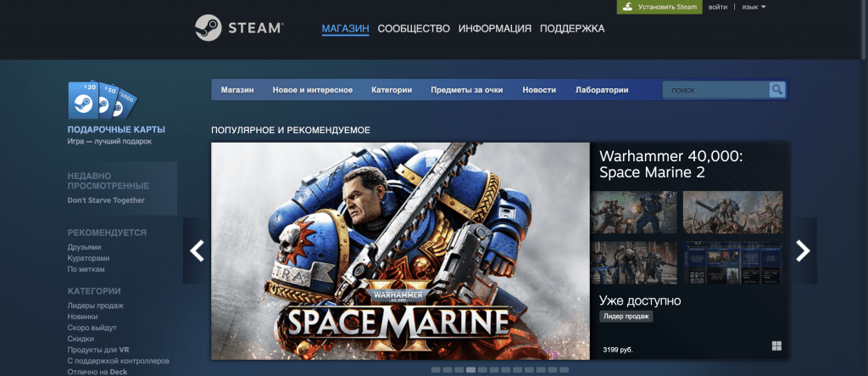Click the gift cards image
This screenshot has height=376, width=868.
point(103,100)
